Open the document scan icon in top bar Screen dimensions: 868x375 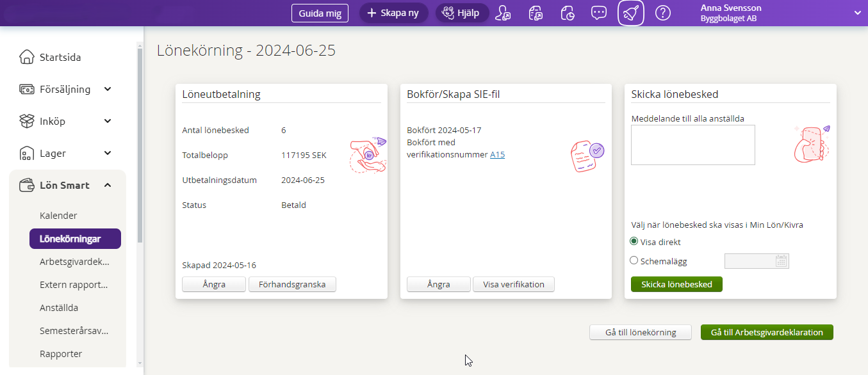click(536, 13)
